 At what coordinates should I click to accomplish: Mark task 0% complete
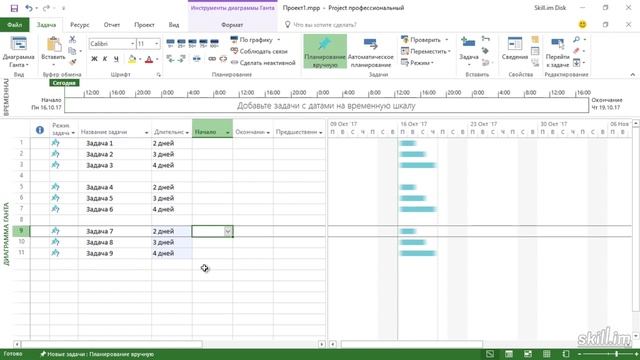[x=171, y=43]
